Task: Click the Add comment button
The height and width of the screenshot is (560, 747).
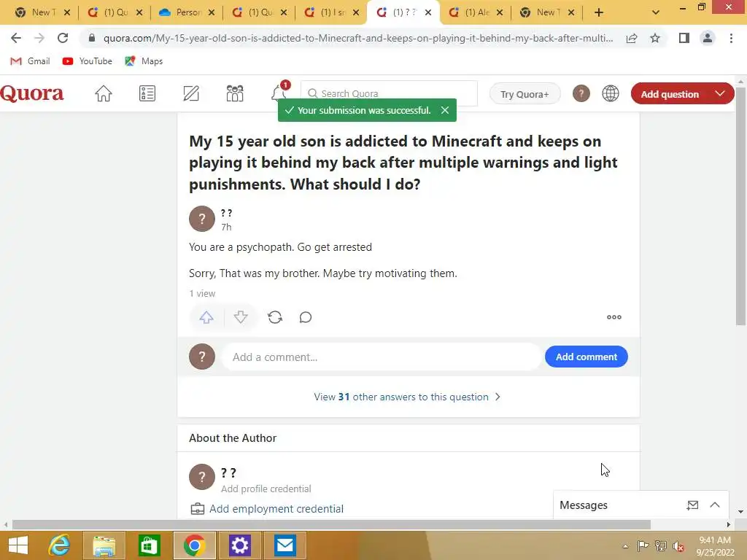Action: (x=586, y=357)
